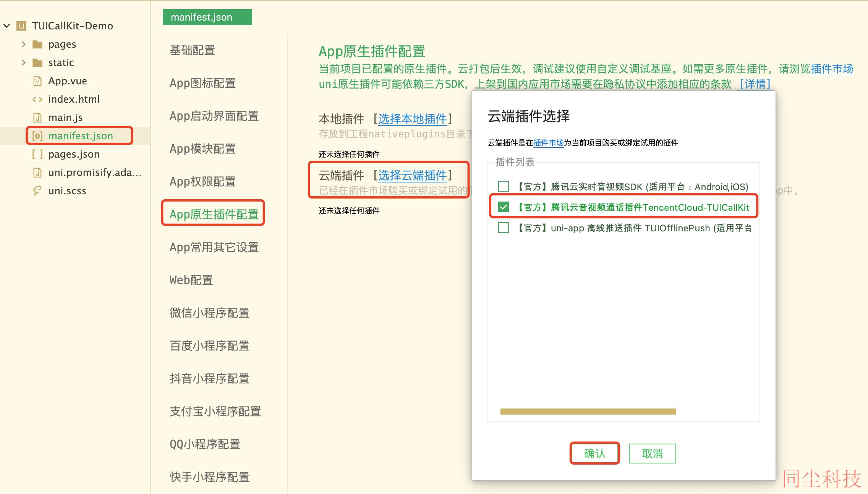Image resolution: width=868 pixels, height=494 pixels.
Task: Tick the TUIOfflinePush plugin checkbox
Action: [504, 228]
